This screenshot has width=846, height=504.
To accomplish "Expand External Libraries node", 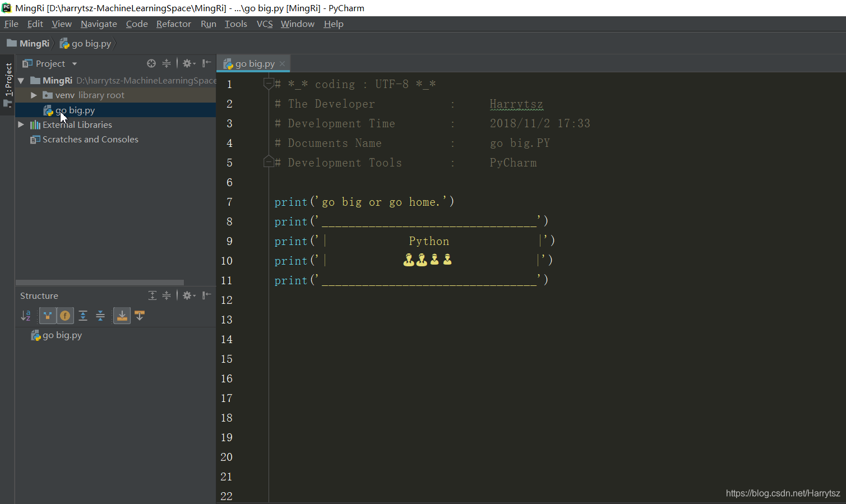I will point(21,124).
